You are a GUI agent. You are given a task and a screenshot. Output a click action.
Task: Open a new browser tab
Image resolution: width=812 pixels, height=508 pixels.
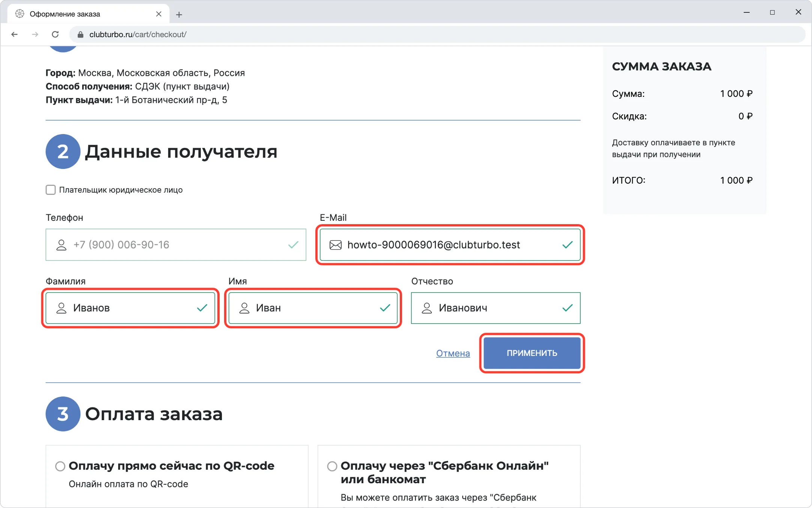click(179, 15)
